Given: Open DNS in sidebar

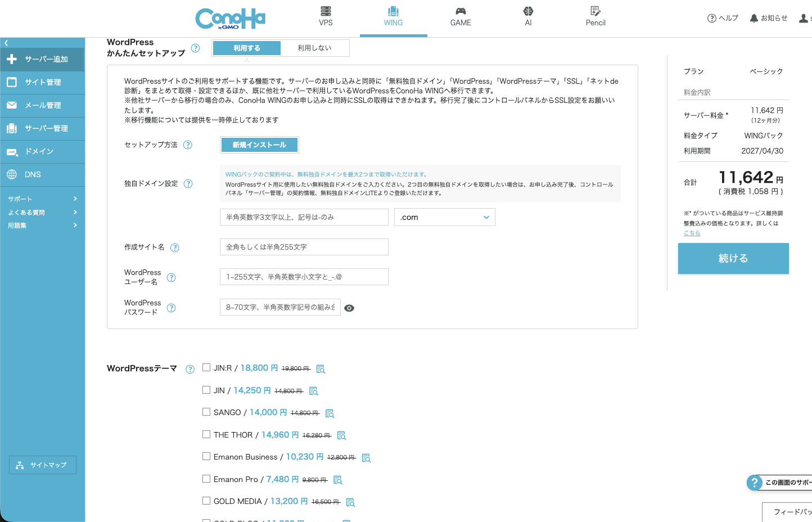Looking at the screenshot, I should [42, 174].
